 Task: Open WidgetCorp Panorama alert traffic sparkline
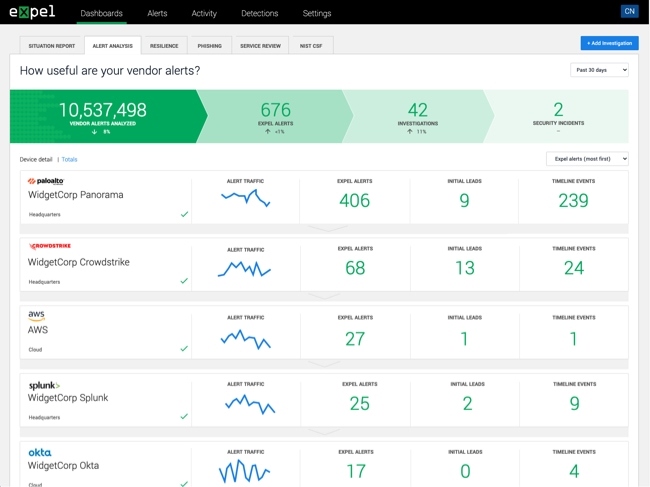[x=245, y=198]
